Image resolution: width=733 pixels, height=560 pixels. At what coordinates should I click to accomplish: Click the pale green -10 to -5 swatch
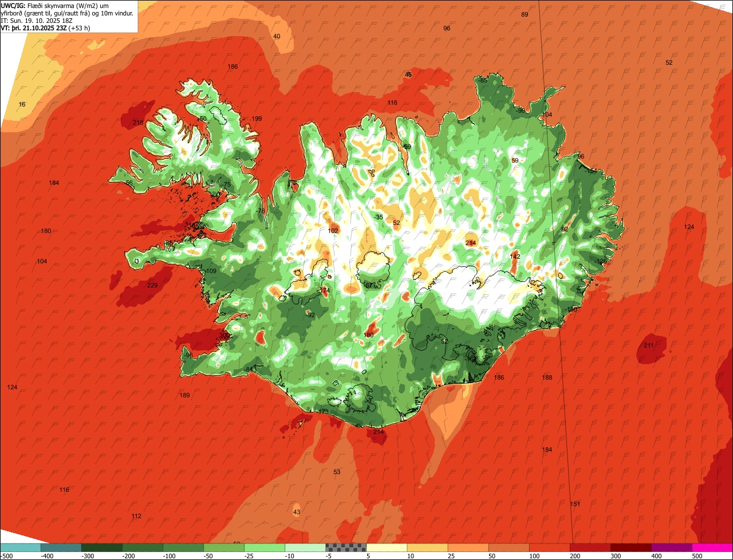pos(305,547)
